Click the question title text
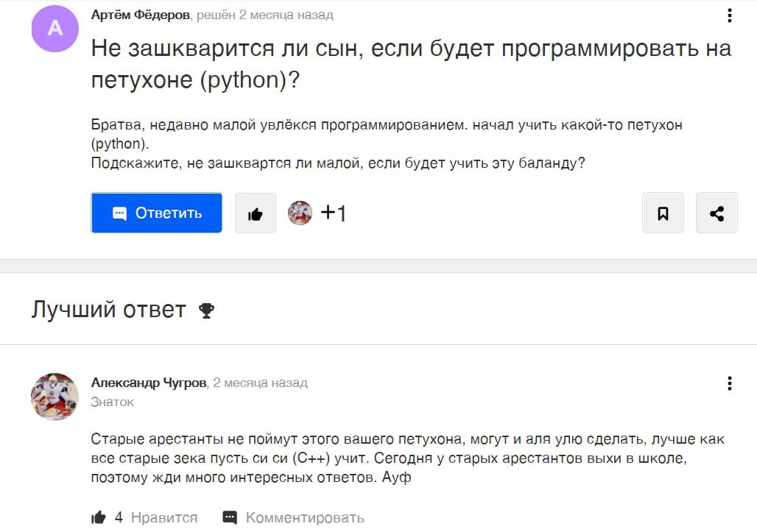Screen dimensions: 757x532 point(412,64)
